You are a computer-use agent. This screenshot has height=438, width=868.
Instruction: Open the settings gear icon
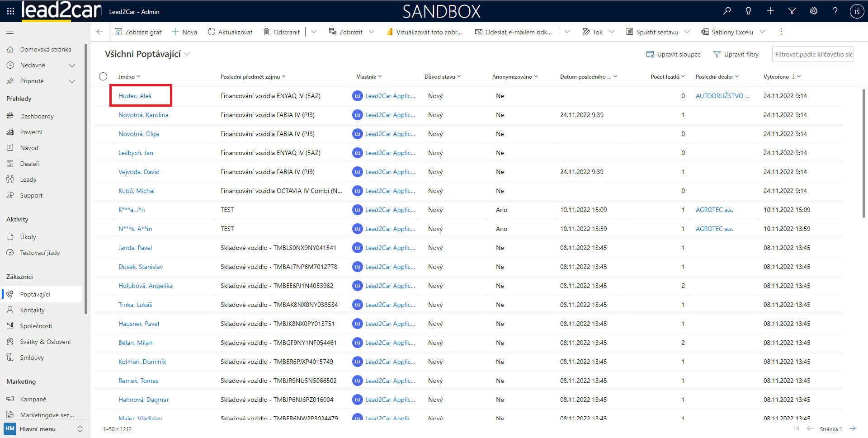point(814,11)
